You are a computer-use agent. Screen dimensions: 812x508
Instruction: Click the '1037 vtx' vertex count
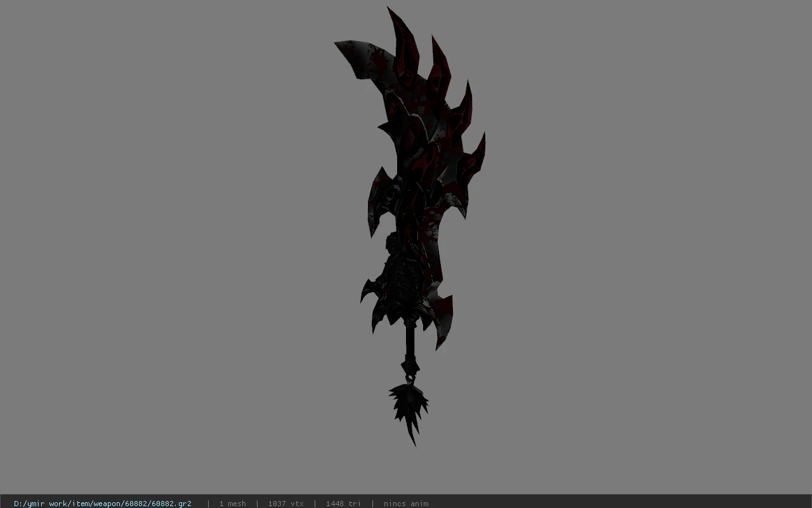(x=286, y=504)
